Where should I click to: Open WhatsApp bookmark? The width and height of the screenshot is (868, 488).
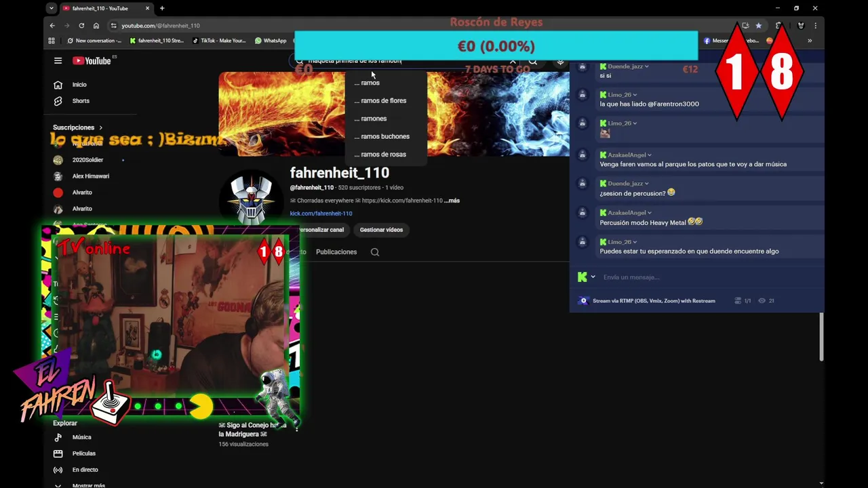271,41
